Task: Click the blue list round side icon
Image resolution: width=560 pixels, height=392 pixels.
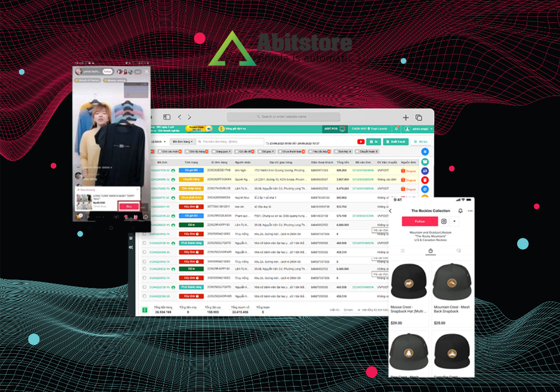Action: tap(425, 152)
